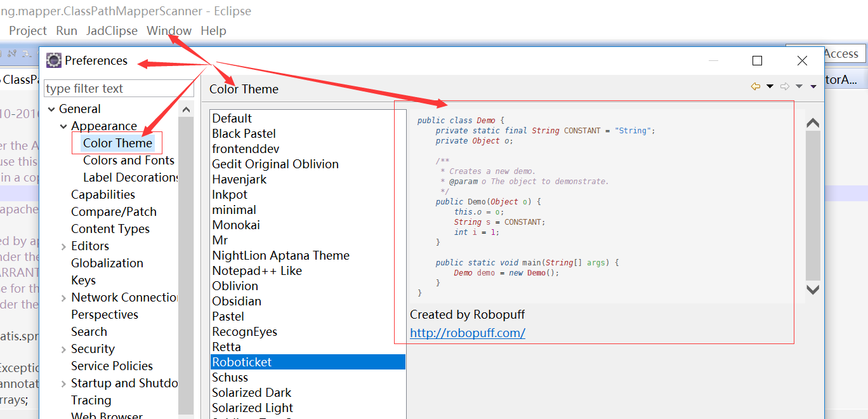The image size is (868, 419).
Task: Select the Monokai color theme
Action: pyautogui.click(x=236, y=225)
